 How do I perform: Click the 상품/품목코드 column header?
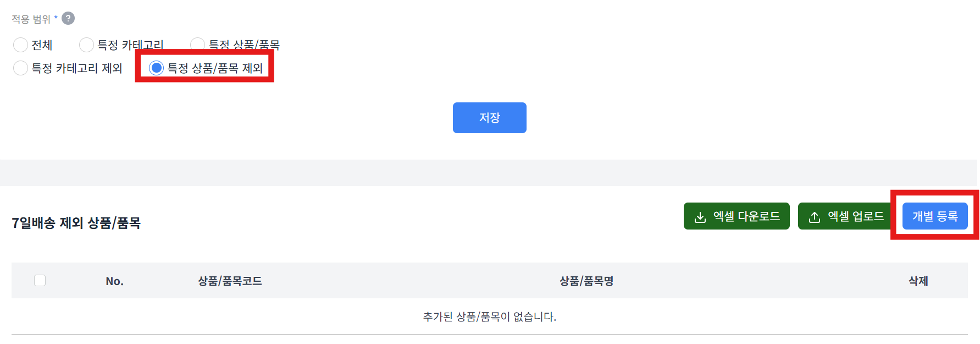230,281
